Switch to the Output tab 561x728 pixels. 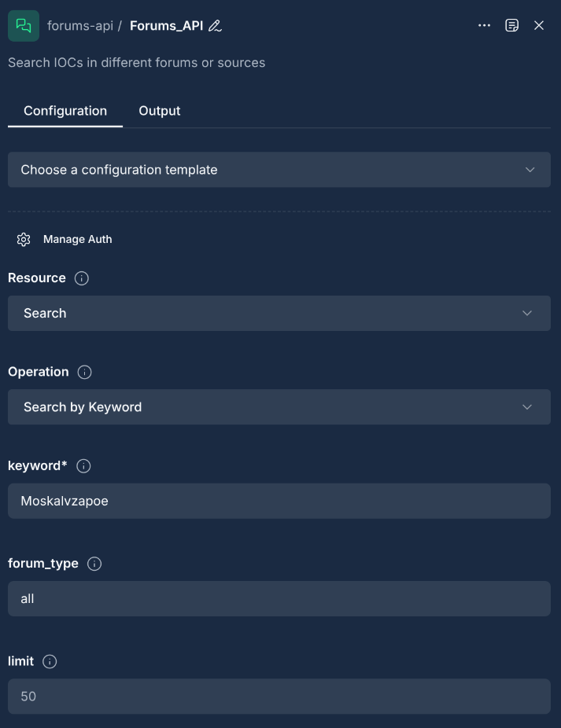point(160,111)
